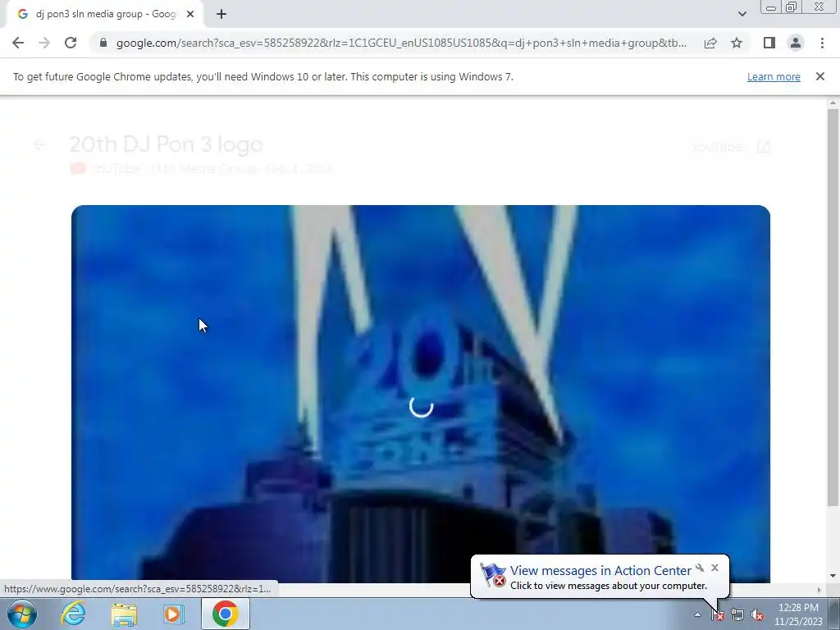This screenshot has height=630, width=840.
Task: Dismiss the Chrome update notice banner
Action: (819, 76)
